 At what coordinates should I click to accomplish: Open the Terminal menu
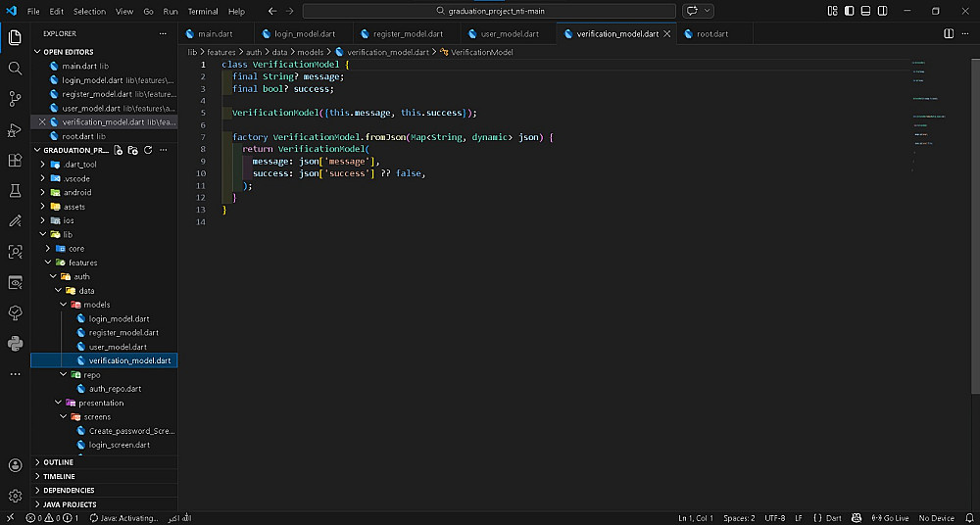pyautogui.click(x=203, y=12)
